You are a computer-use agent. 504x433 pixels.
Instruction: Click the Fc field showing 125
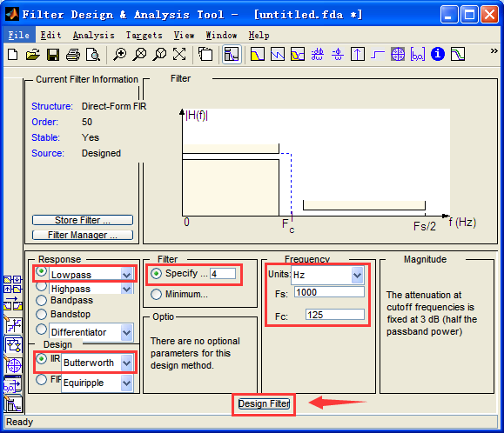pos(335,315)
